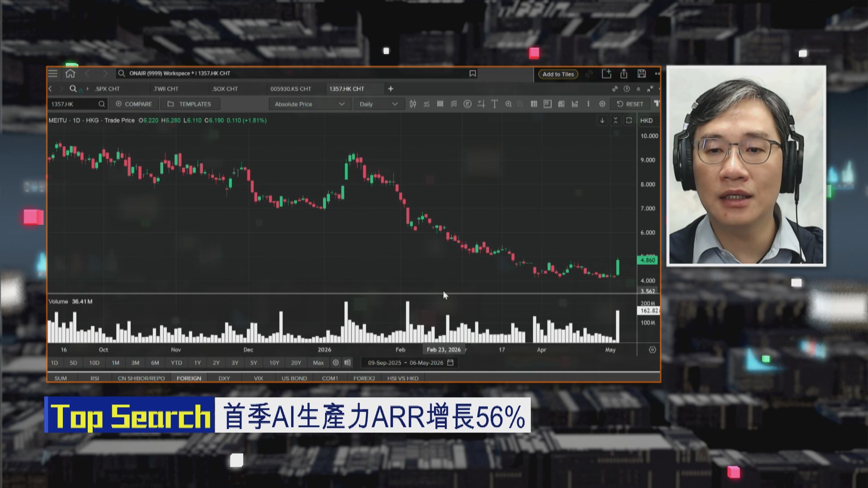The width and height of the screenshot is (868, 488).
Task: Select the candlestick chart type icon
Action: (x=413, y=104)
